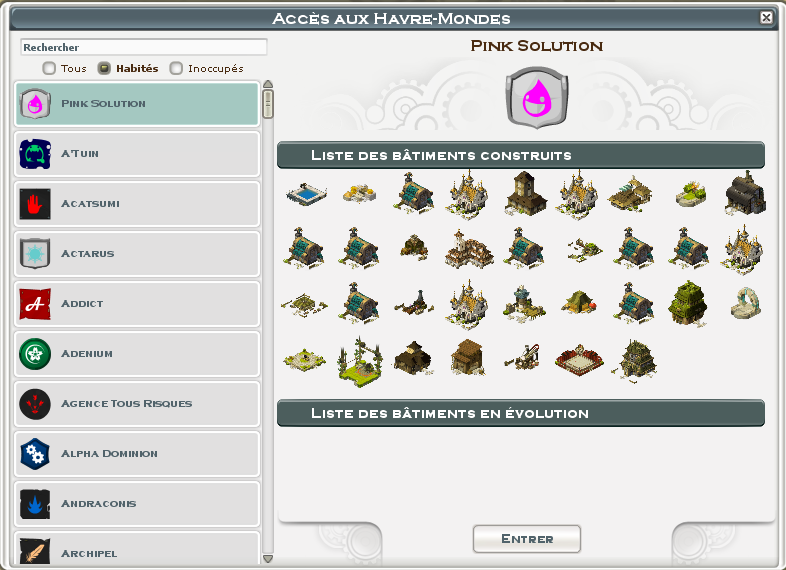Click the tall wooden tower building icon
Viewport: 786px width, 570px height.
[x=525, y=194]
